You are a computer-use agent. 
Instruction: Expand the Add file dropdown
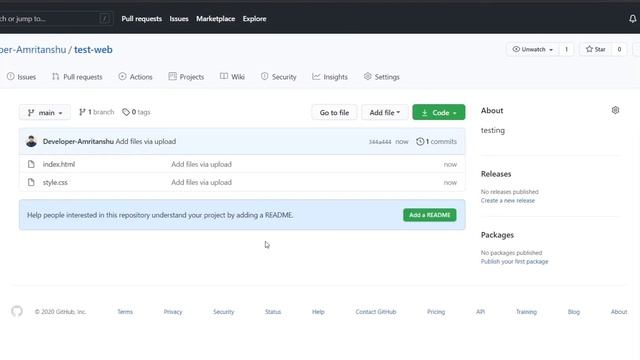point(384,112)
